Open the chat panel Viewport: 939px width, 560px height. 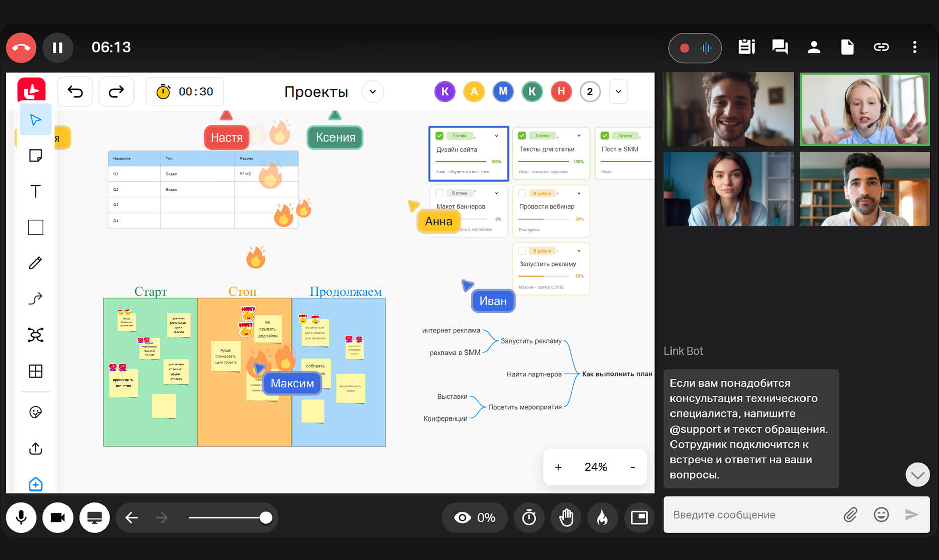[x=780, y=47]
